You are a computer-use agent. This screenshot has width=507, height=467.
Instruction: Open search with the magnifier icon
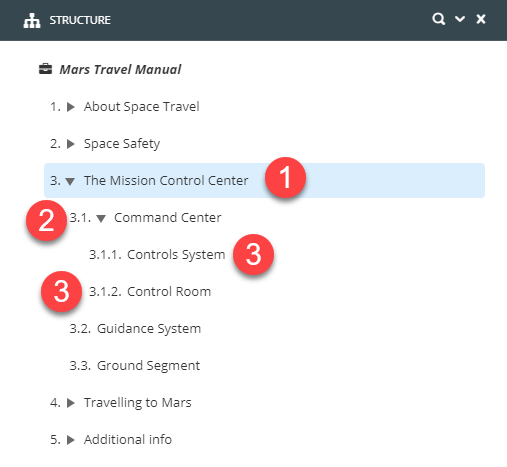438,19
